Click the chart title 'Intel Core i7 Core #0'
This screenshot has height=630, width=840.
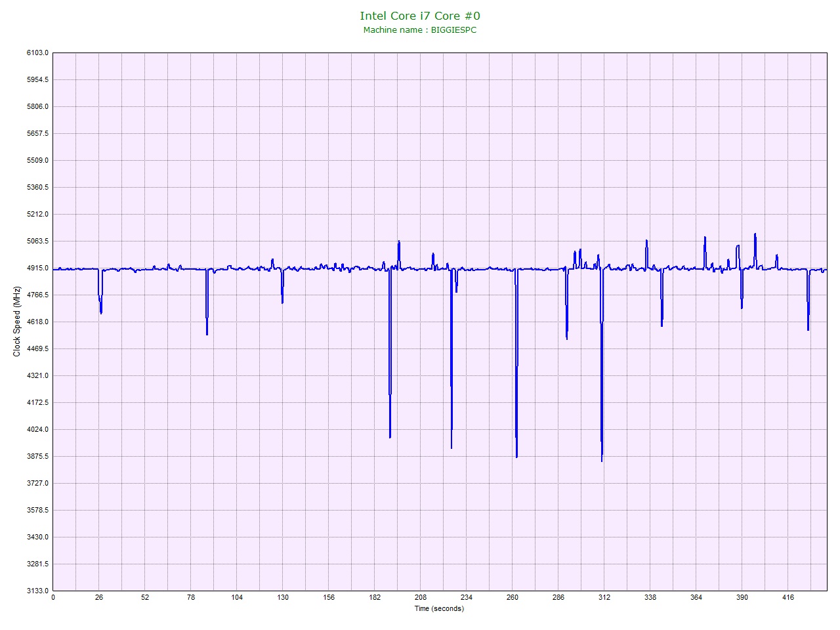pos(420,16)
